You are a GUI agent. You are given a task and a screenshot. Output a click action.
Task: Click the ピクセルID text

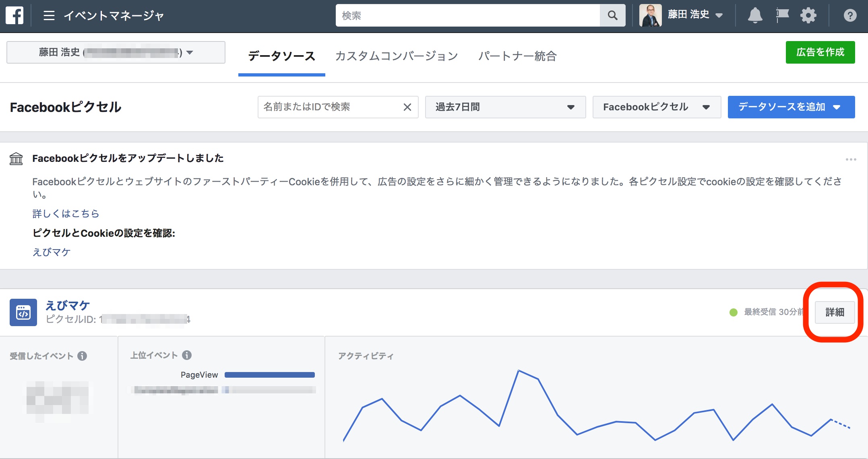[118, 319]
